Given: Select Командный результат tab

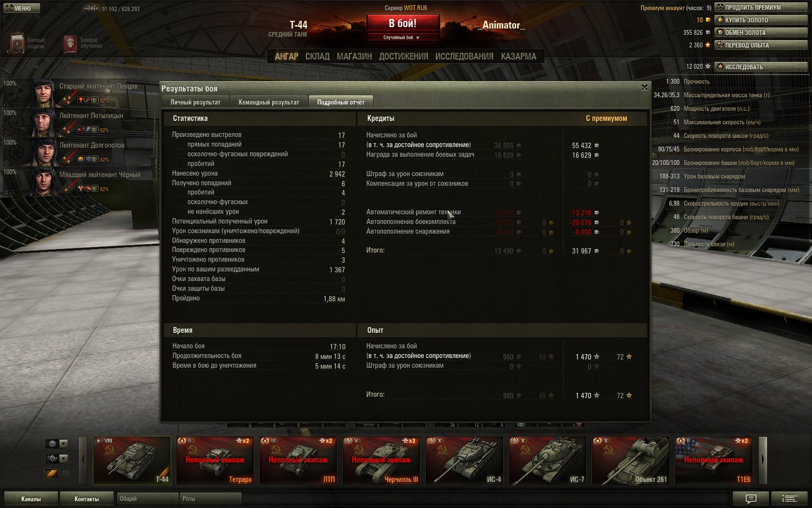Looking at the screenshot, I should (269, 102).
